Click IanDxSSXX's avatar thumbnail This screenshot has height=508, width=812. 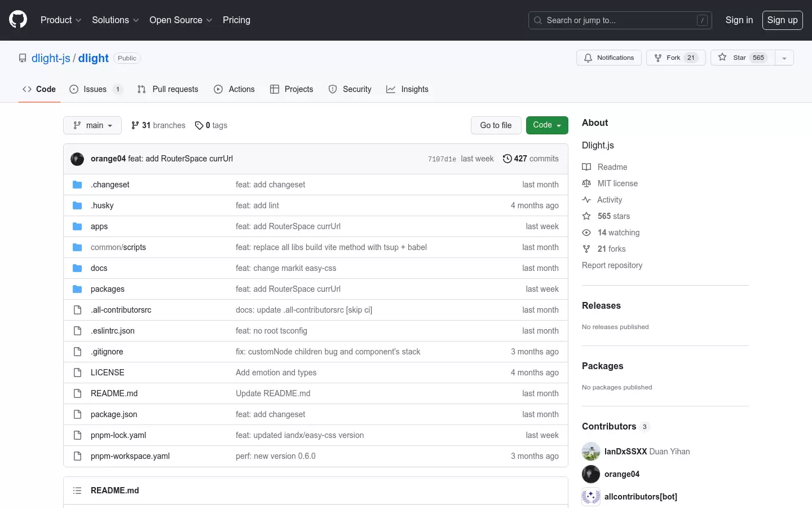pos(591,452)
